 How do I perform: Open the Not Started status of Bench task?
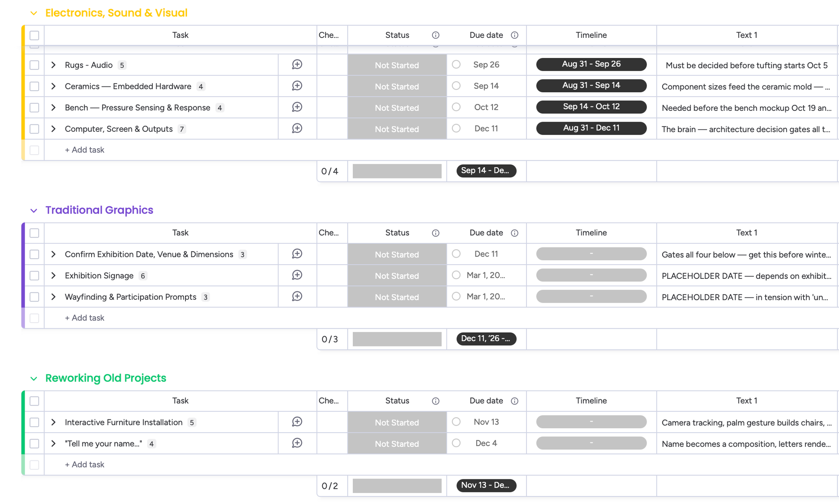tap(397, 108)
